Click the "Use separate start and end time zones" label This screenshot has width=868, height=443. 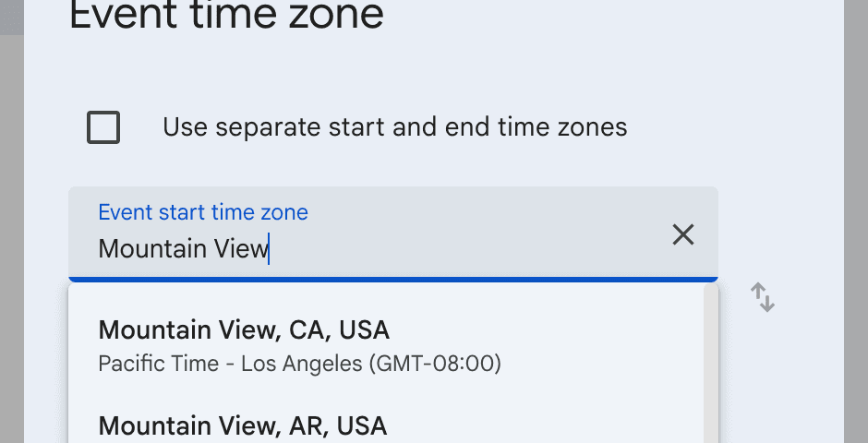pyautogui.click(x=394, y=127)
